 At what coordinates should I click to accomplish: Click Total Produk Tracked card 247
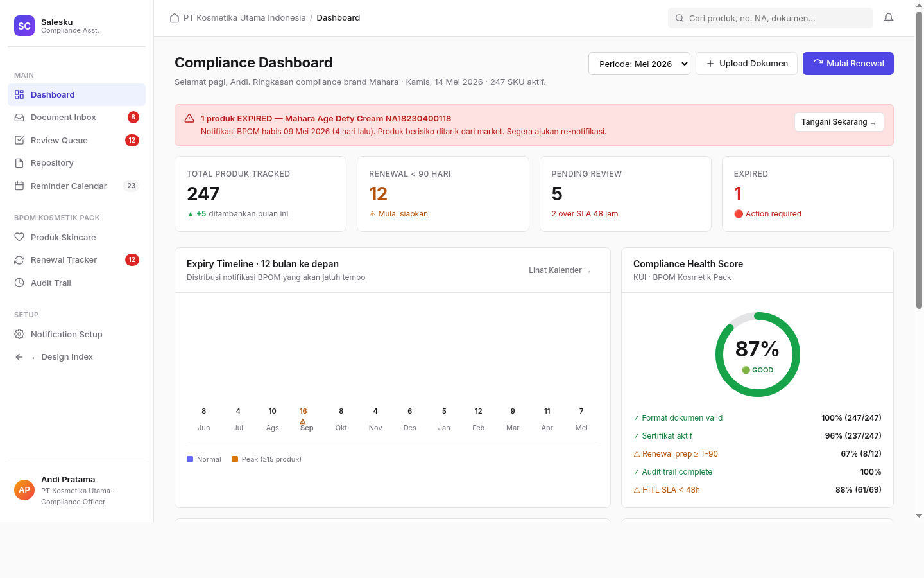tap(261, 194)
